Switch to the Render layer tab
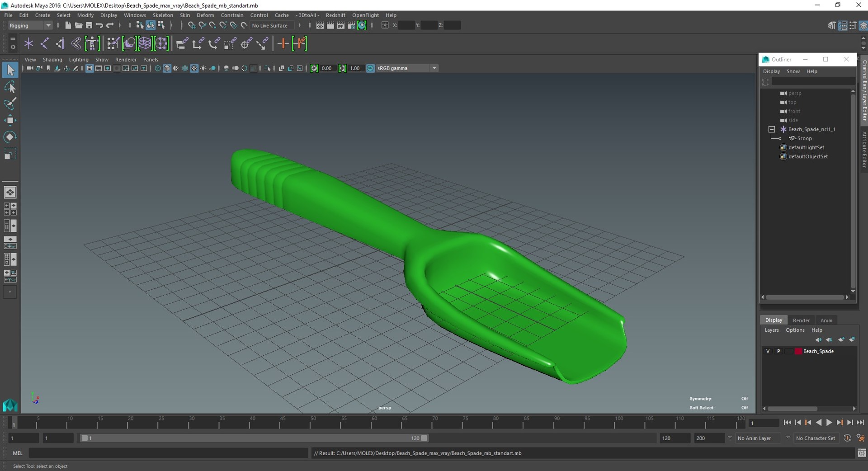The width and height of the screenshot is (868, 471). click(801, 320)
